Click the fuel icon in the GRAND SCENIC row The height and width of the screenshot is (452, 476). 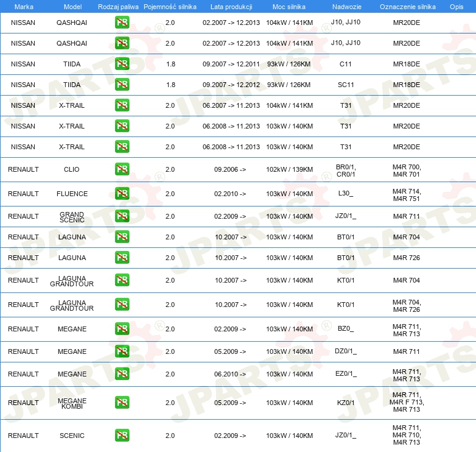click(x=122, y=216)
